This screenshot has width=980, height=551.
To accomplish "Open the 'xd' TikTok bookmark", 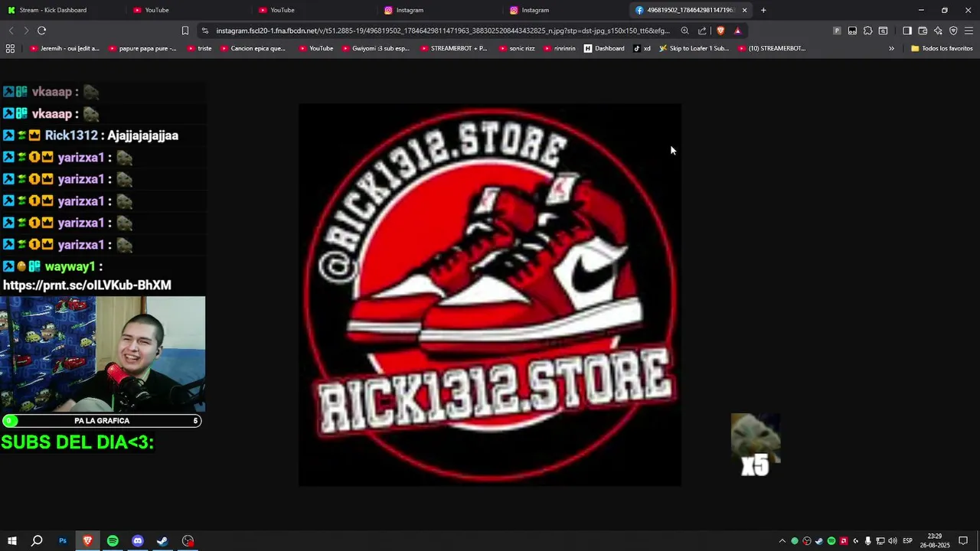I will 642,48.
